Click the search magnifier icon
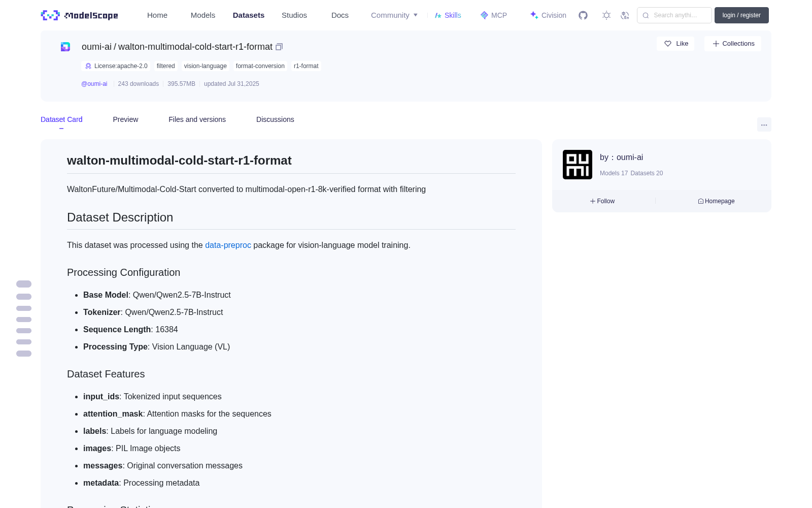This screenshot has width=812, height=508. coord(646,15)
